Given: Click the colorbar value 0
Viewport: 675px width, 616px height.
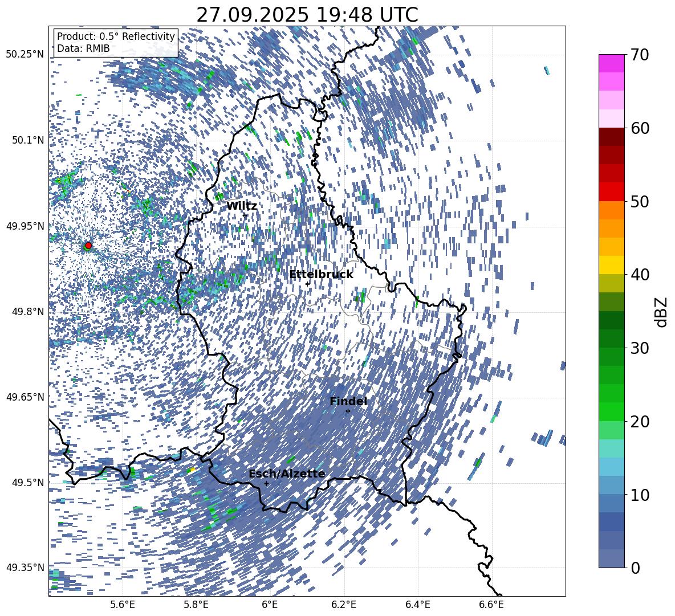Looking at the screenshot, I should pos(635,568).
